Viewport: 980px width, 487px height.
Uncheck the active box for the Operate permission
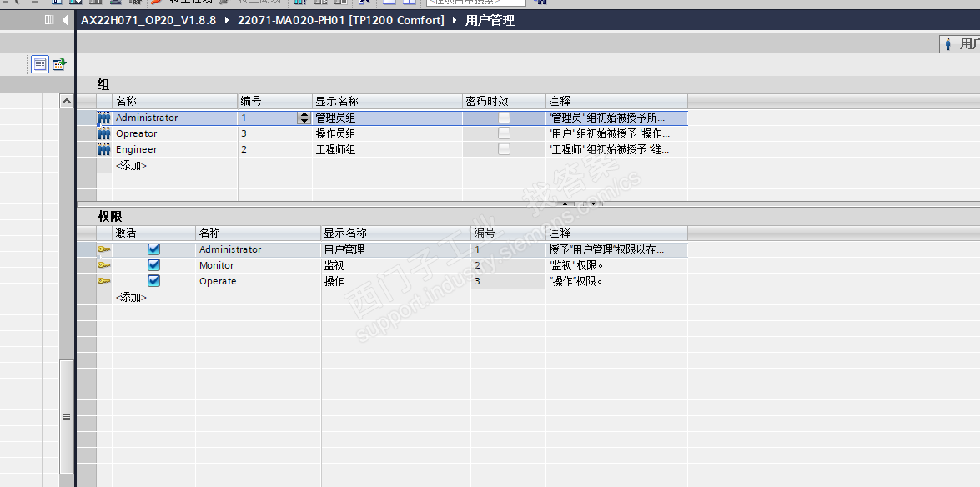coord(153,281)
